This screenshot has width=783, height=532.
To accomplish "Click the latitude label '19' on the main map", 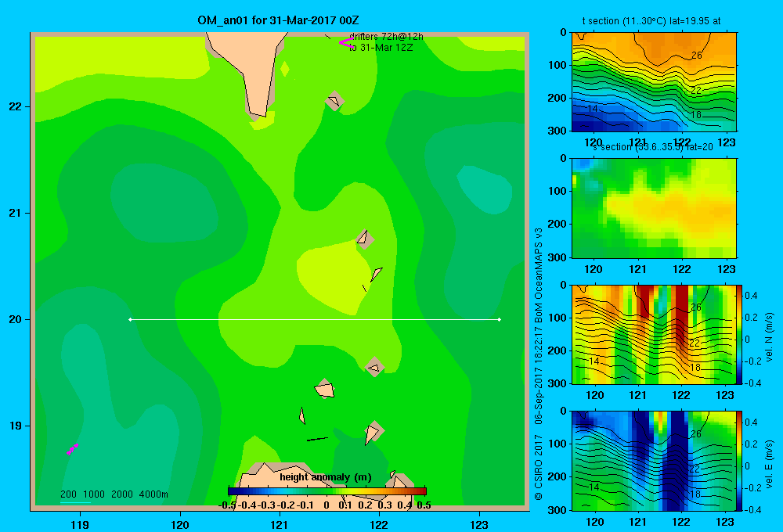I will [x=16, y=426].
